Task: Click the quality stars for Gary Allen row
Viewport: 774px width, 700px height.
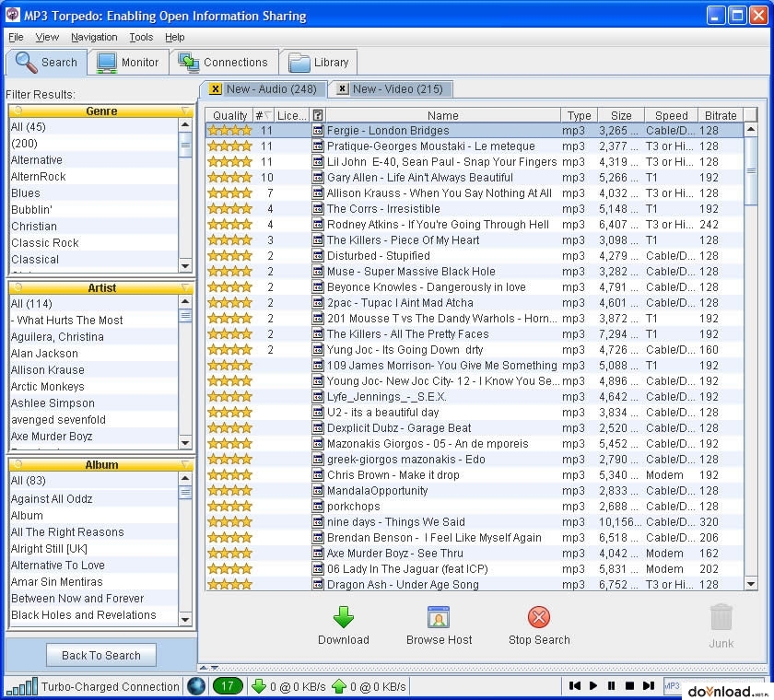Action: click(230, 178)
